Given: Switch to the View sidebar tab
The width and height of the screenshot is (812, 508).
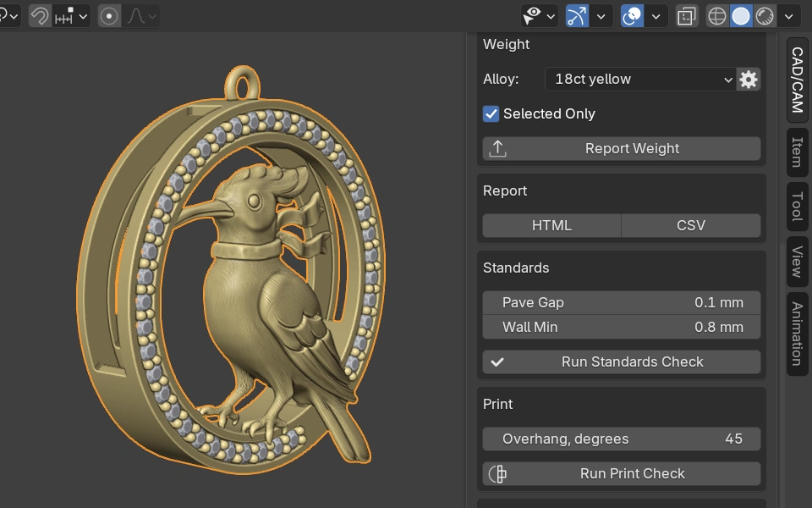Looking at the screenshot, I should [x=798, y=262].
